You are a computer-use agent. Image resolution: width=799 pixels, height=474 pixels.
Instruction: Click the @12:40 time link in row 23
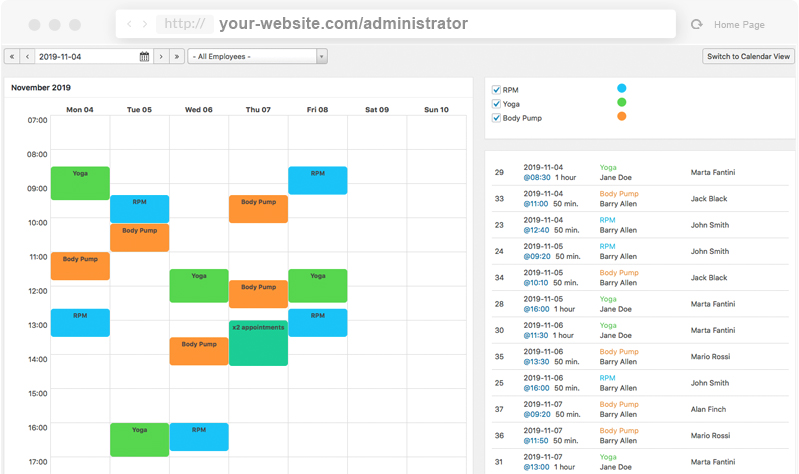(537, 230)
